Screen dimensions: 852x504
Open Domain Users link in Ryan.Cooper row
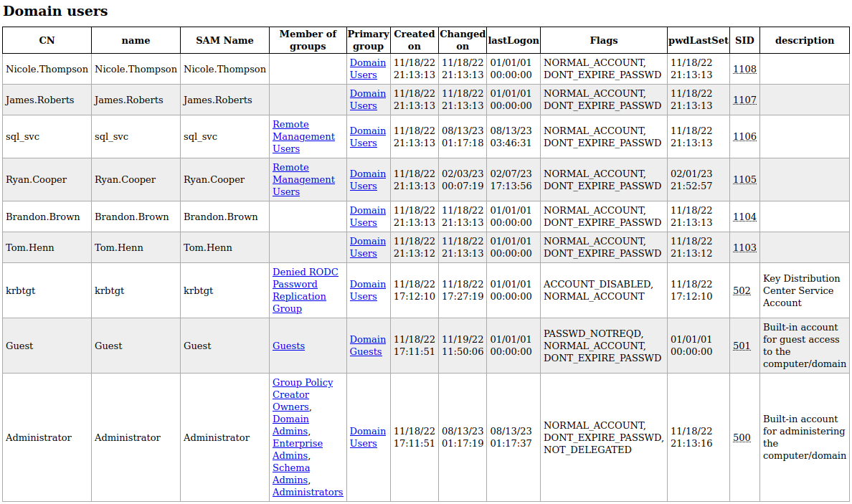(367, 180)
